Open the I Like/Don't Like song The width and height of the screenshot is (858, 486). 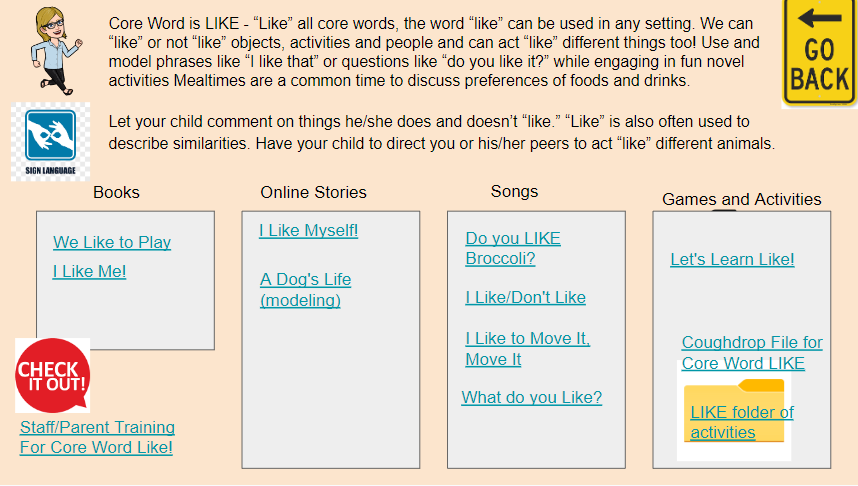[x=525, y=297]
